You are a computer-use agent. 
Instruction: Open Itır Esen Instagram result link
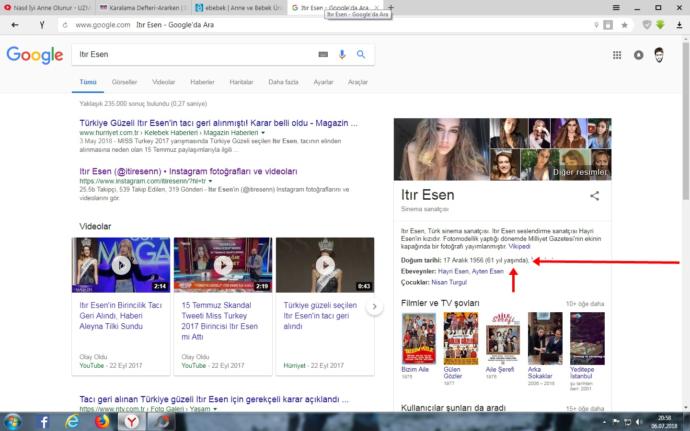tap(188, 171)
